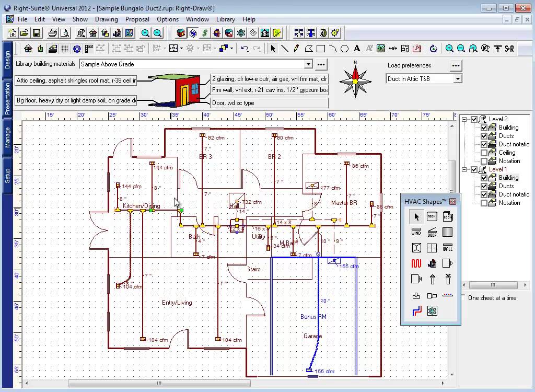The height and width of the screenshot is (392, 535).
Task: Choose the Door shape in HVAC Shapes
Action: pyautogui.click(x=432, y=232)
